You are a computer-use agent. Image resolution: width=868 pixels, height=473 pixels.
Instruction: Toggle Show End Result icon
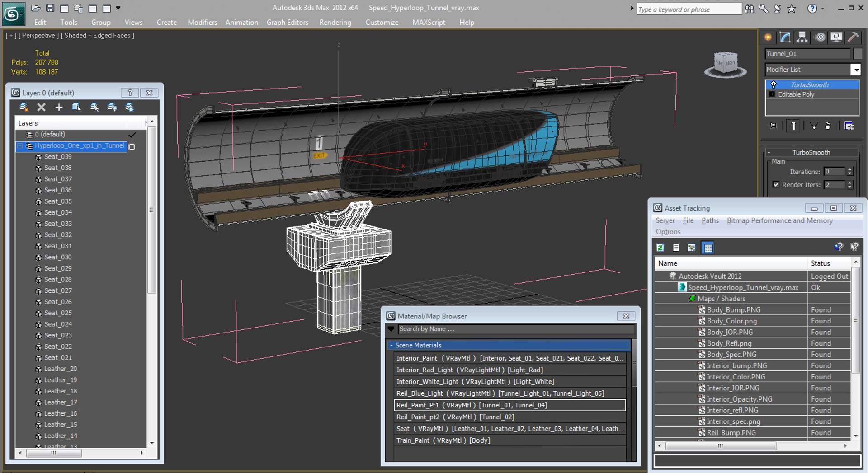(793, 126)
